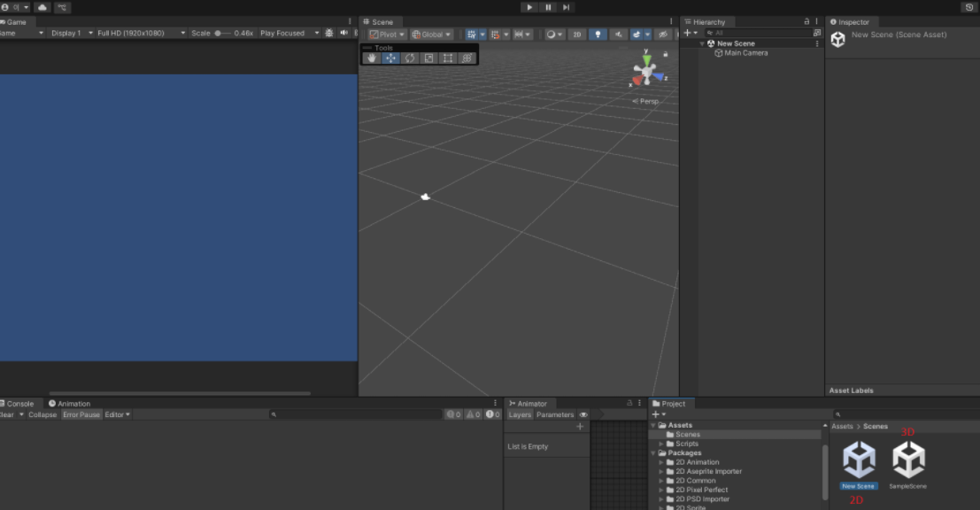
Task: Toggle Animator parameters eye visibility
Action: pos(583,414)
